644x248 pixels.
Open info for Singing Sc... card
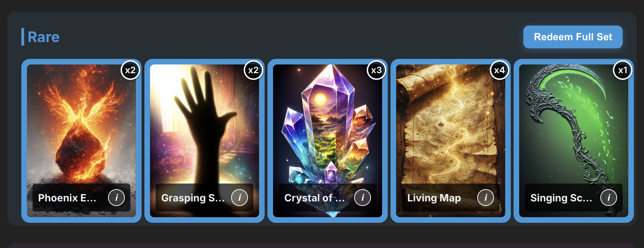[x=609, y=198]
